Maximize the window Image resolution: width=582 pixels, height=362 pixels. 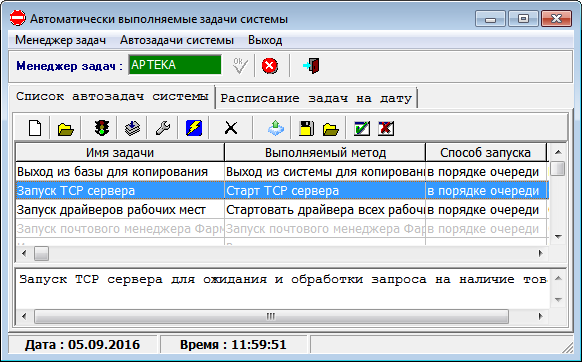point(523,18)
